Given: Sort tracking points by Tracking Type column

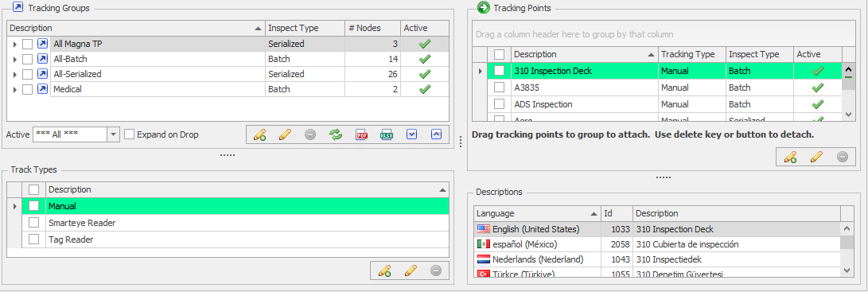Looking at the screenshot, I should click(692, 54).
